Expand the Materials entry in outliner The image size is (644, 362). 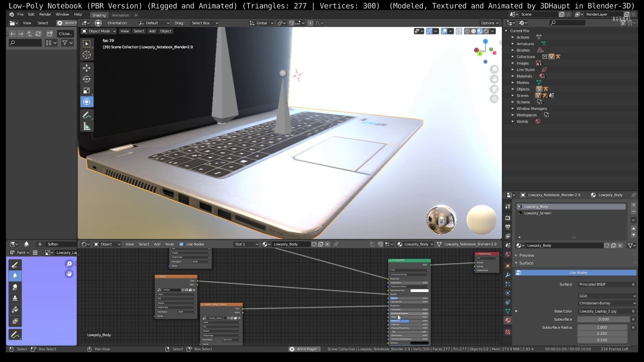513,76
